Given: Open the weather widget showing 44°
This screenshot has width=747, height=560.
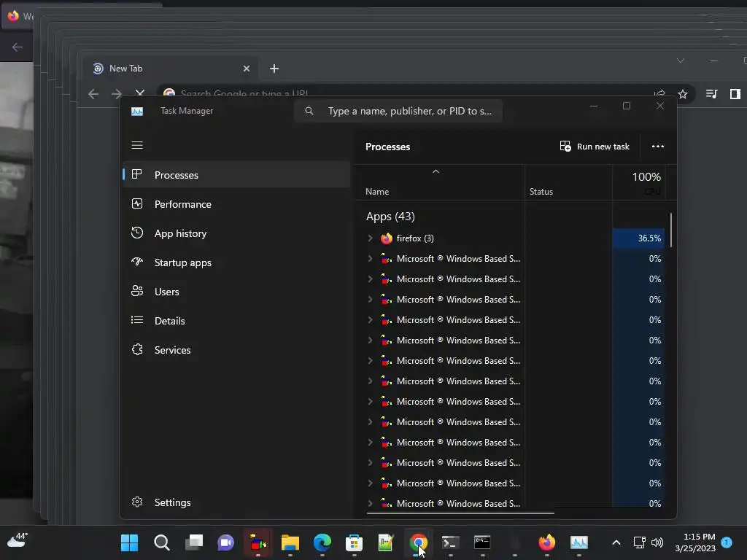Looking at the screenshot, I should [18, 540].
